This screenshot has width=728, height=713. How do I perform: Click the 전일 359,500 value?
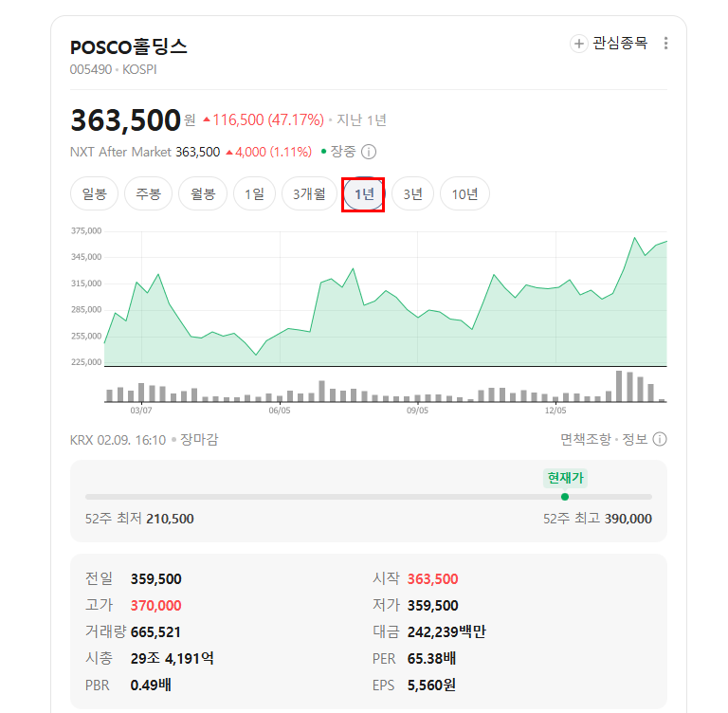click(x=156, y=578)
